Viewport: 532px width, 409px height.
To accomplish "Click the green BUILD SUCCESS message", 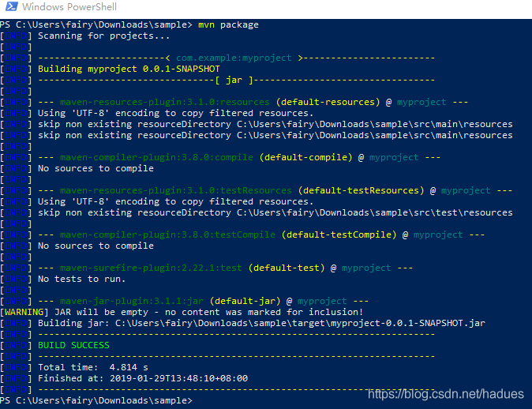I will pyautogui.click(x=74, y=345).
